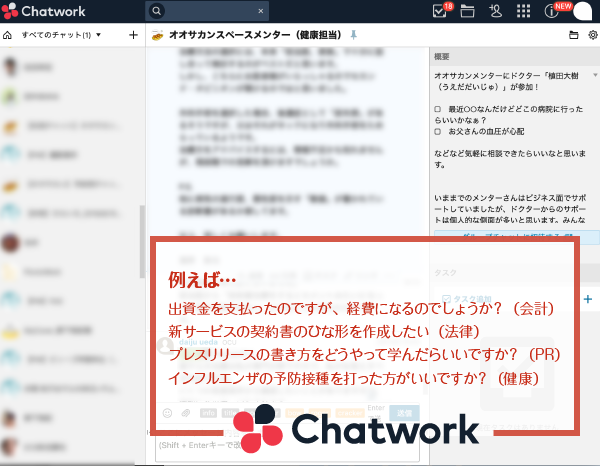The height and width of the screenshot is (466, 600).
Task: Expand the 概要 description arrow
Action: pos(595,75)
